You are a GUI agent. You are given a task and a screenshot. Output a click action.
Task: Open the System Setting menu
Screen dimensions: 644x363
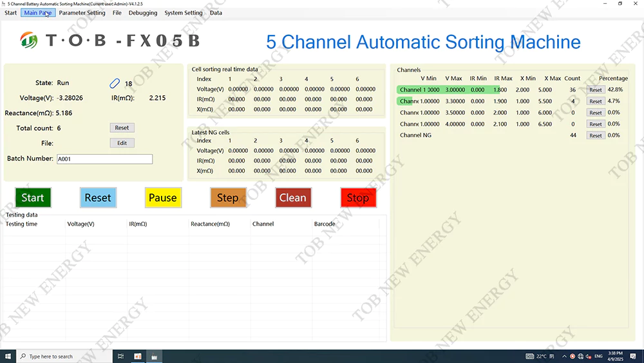(183, 13)
